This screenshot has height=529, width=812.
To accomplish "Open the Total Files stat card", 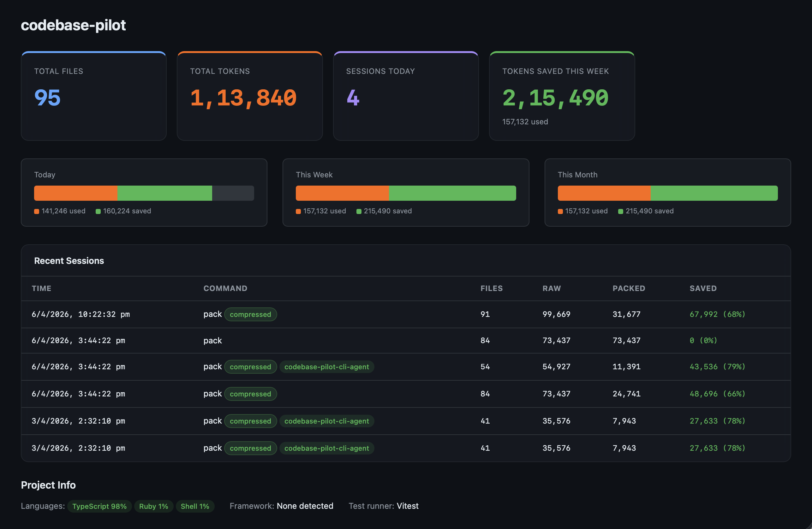I will (x=93, y=97).
